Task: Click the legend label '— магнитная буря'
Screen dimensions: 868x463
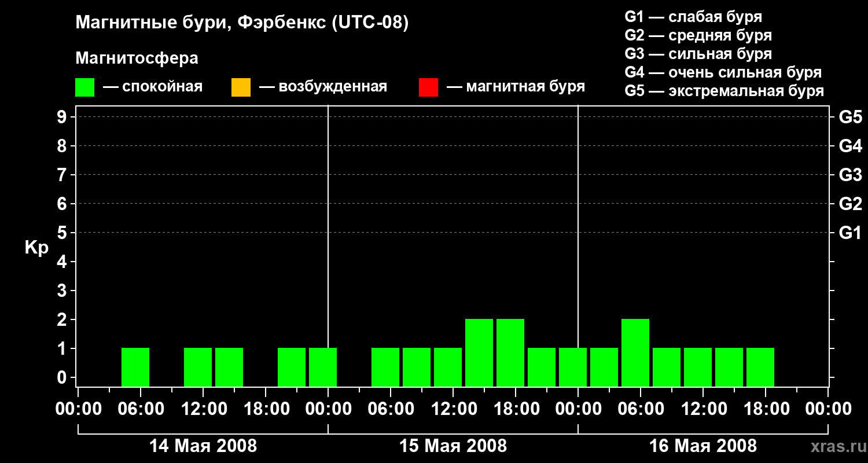Action: coord(516,87)
